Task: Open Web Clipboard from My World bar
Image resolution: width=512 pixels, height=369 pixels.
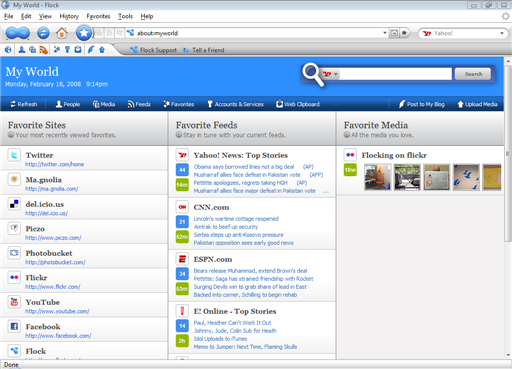Action: click(x=298, y=104)
